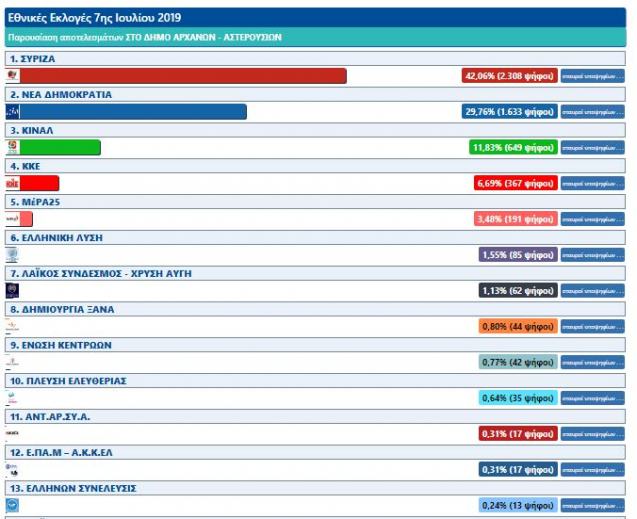Click the '6. ΕΛΛΗΝΙΚΗ ΛΥΣΗ' row header
The height and width of the screenshot is (519, 637).
tap(315, 237)
